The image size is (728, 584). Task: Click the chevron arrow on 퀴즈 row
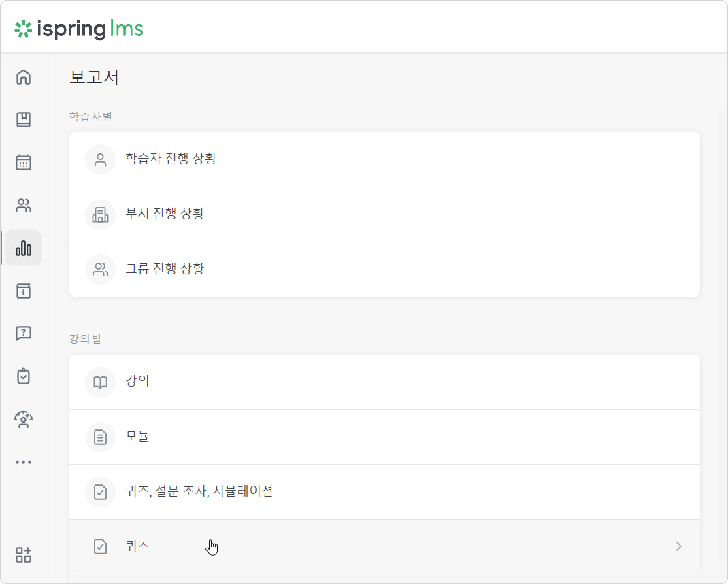click(x=679, y=546)
